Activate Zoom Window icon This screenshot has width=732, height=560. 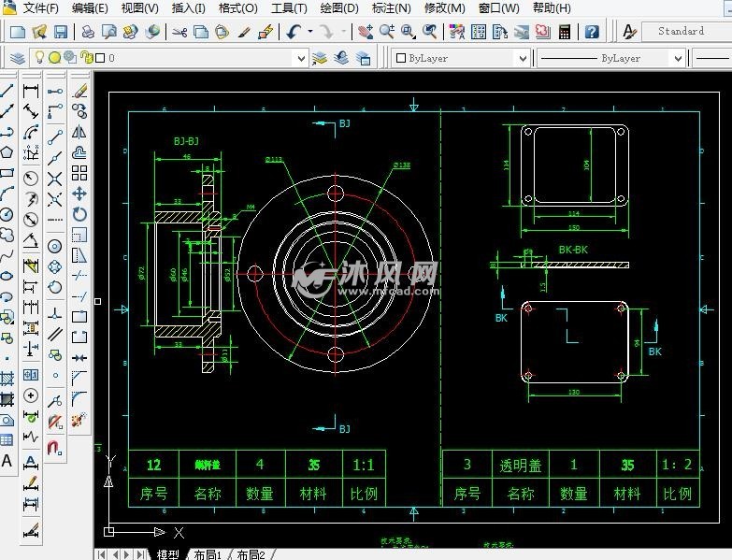[408, 32]
